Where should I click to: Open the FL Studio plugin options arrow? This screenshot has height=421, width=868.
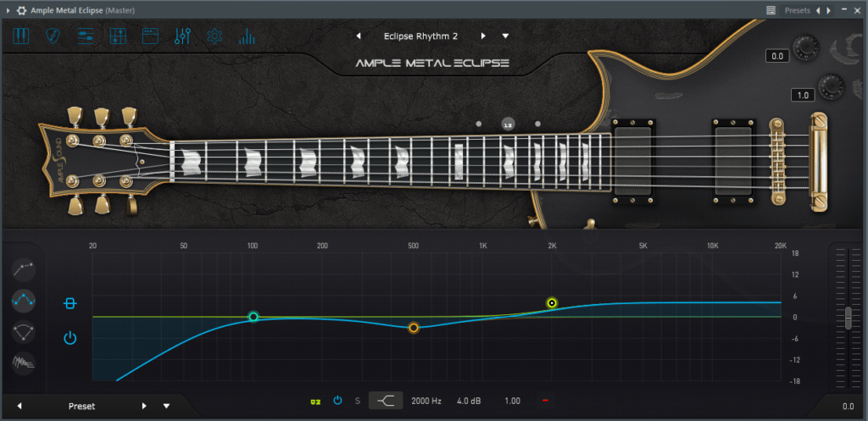click(7, 10)
